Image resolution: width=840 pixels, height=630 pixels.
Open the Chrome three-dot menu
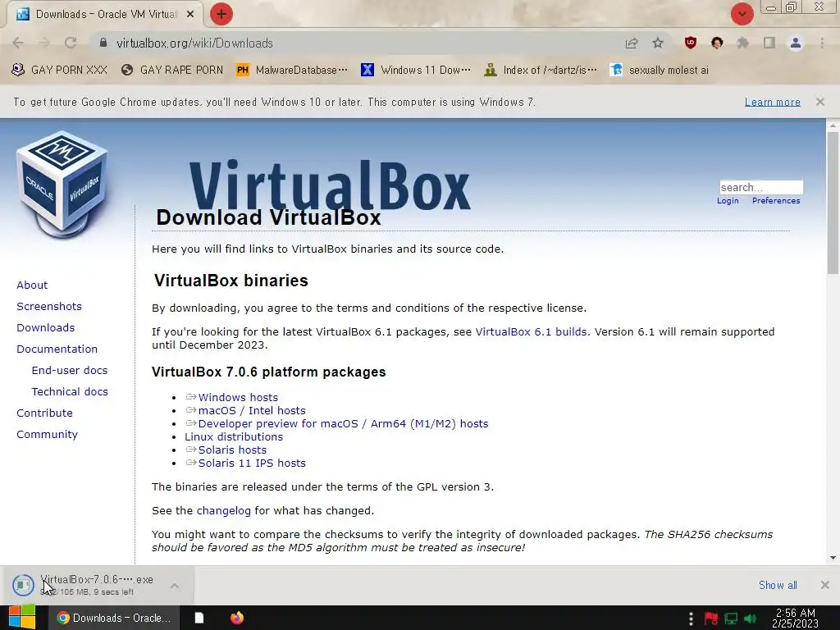click(822, 43)
